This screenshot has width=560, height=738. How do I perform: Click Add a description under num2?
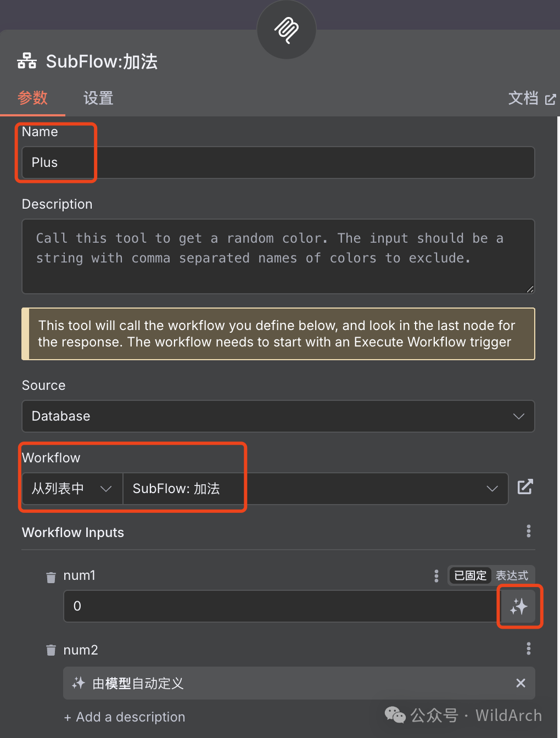[125, 717]
